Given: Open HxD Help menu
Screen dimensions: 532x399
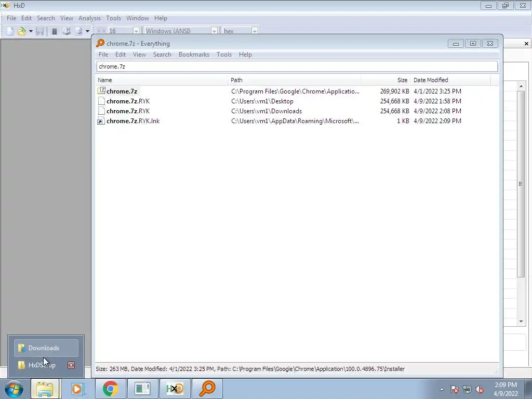Looking at the screenshot, I should click(161, 18).
